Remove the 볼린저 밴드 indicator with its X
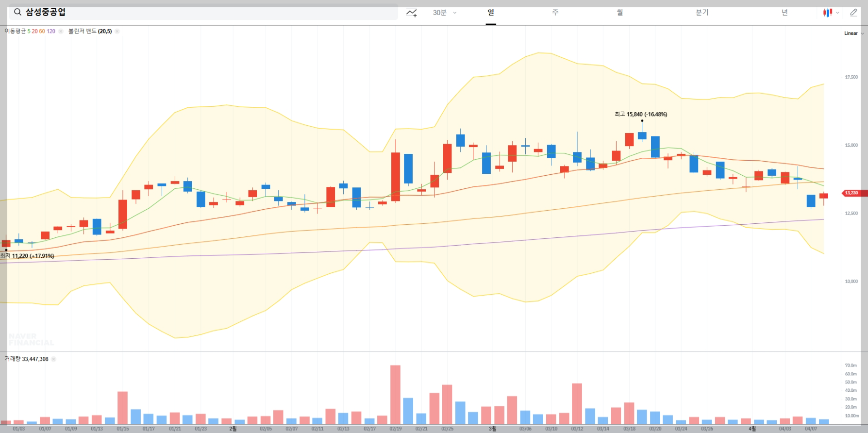The width and height of the screenshot is (868, 433). pos(117,32)
